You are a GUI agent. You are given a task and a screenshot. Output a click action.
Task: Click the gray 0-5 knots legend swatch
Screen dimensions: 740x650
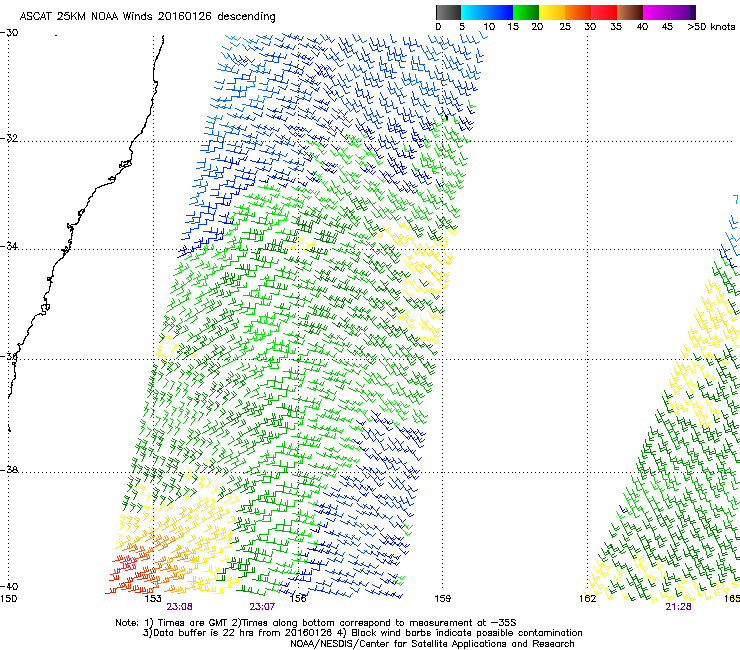448,12
